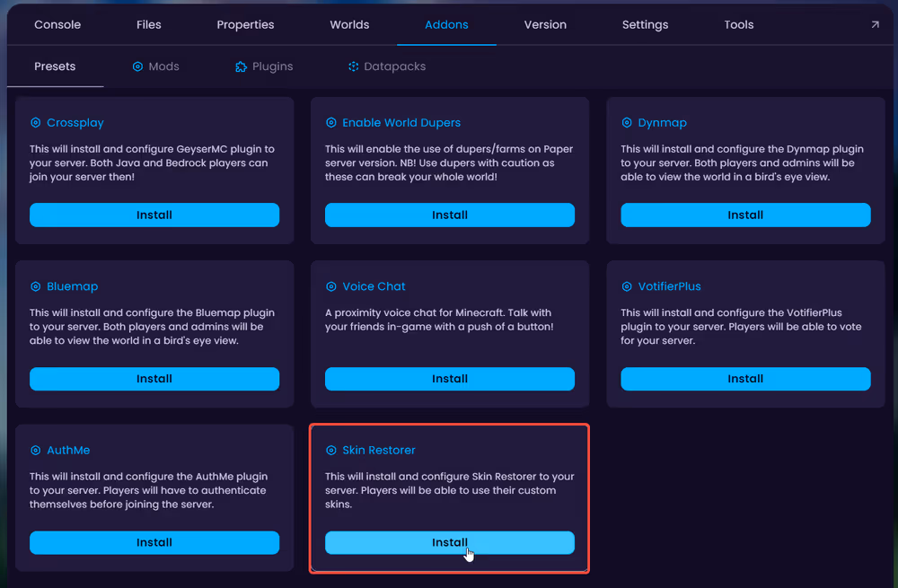Click the icon next to VotifierPlus title
The width and height of the screenshot is (898, 588).
point(627,286)
